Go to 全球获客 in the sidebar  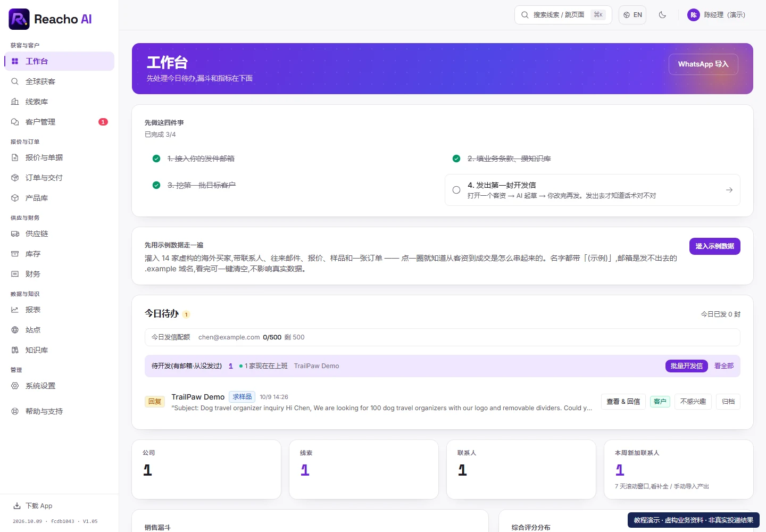click(x=60, y=81)
